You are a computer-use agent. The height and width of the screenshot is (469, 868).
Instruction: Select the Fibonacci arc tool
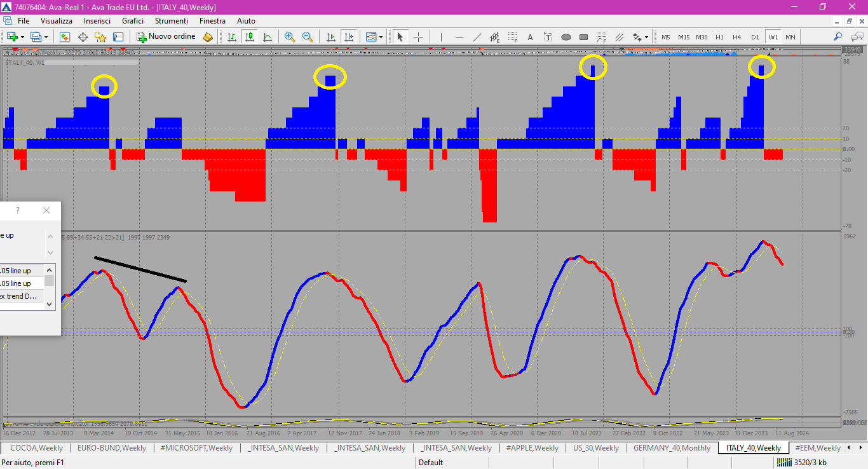601,37
